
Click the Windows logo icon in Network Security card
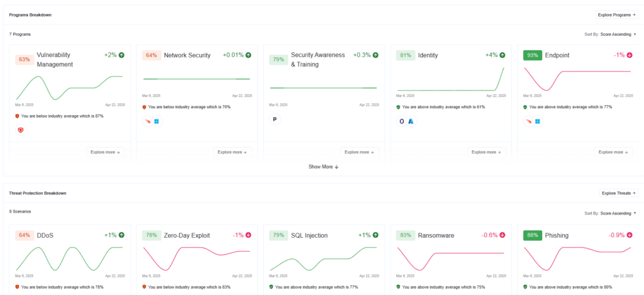tap(156, 121)
